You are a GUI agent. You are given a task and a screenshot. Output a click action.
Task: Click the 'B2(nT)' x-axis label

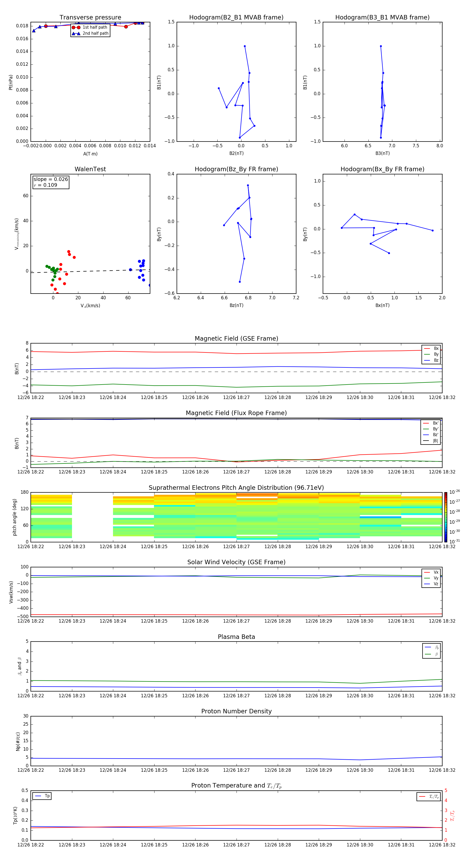[236, 153]
